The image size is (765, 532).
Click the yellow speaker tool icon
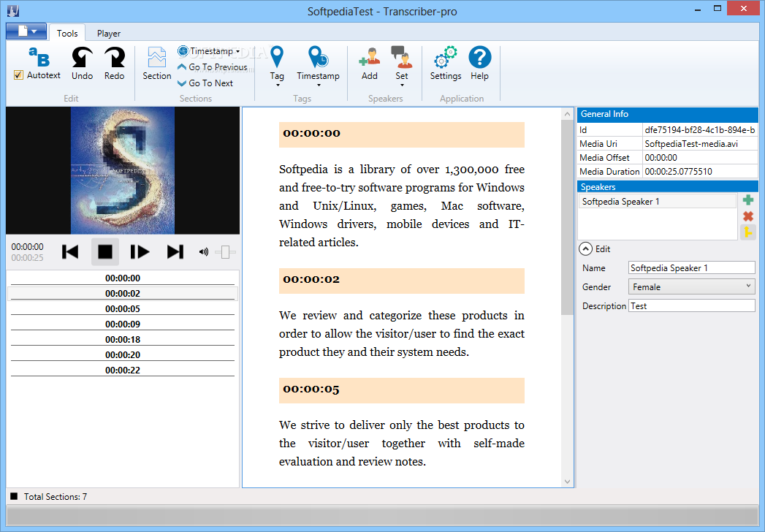tap(748, 232)
